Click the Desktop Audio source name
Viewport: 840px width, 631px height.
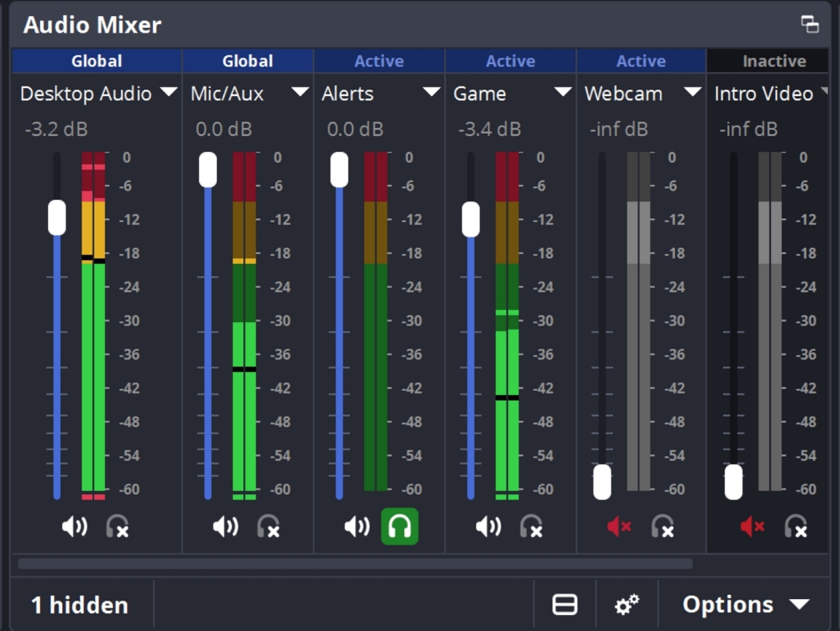pyautogui.click(x=86, y=94)
